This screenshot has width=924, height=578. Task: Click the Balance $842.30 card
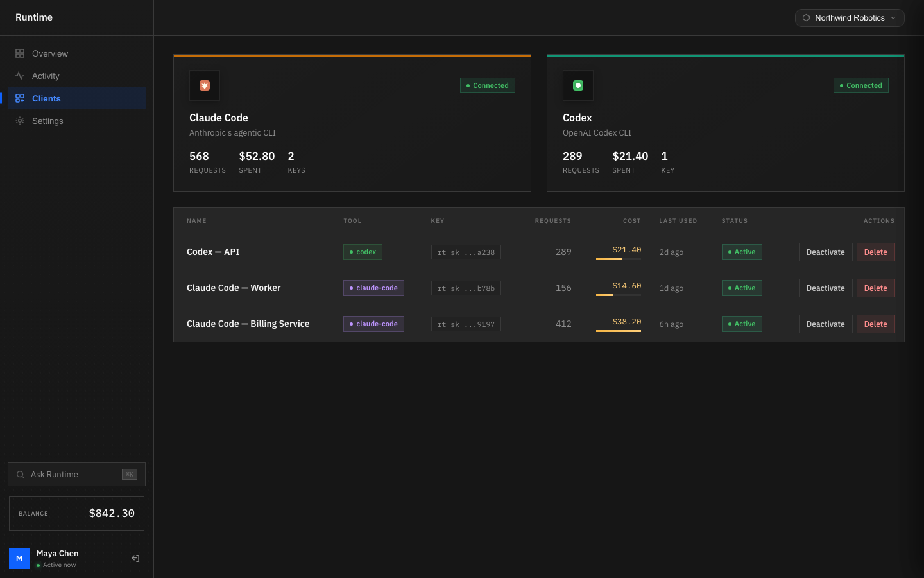(76, 514)
